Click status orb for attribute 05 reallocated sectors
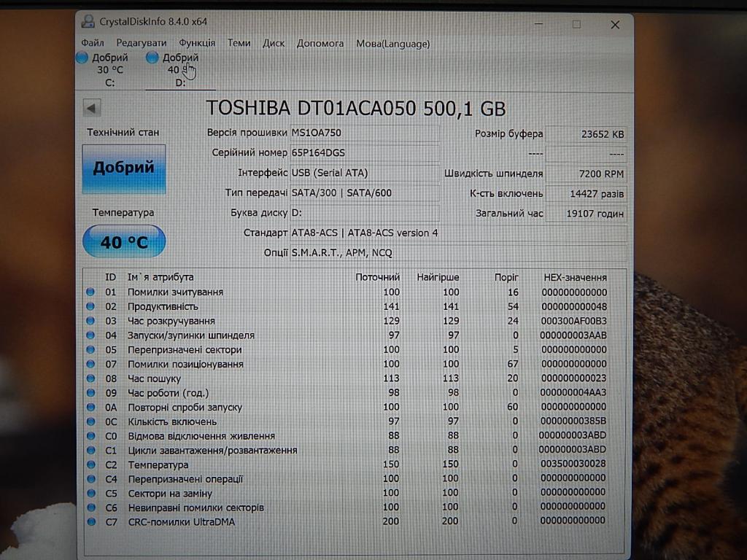Viewport: 747px width, 560px height. pyautogui.click(x=90, y=350)
